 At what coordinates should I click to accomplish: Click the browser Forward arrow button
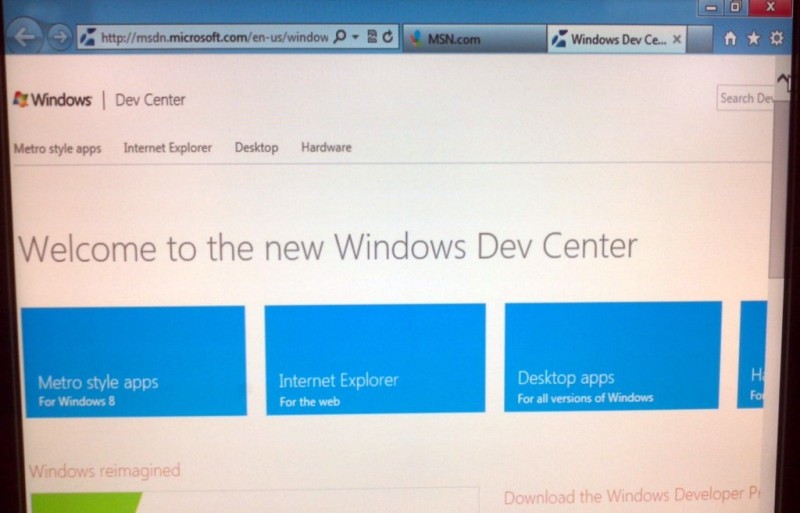59,38
